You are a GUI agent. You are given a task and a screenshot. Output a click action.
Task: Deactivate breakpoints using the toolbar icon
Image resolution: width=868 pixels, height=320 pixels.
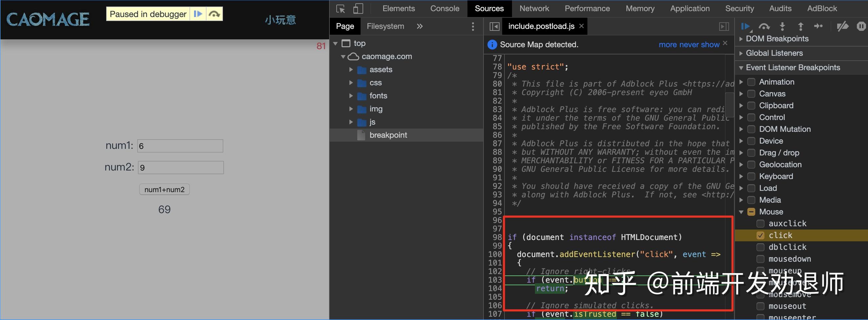[842, 26]
